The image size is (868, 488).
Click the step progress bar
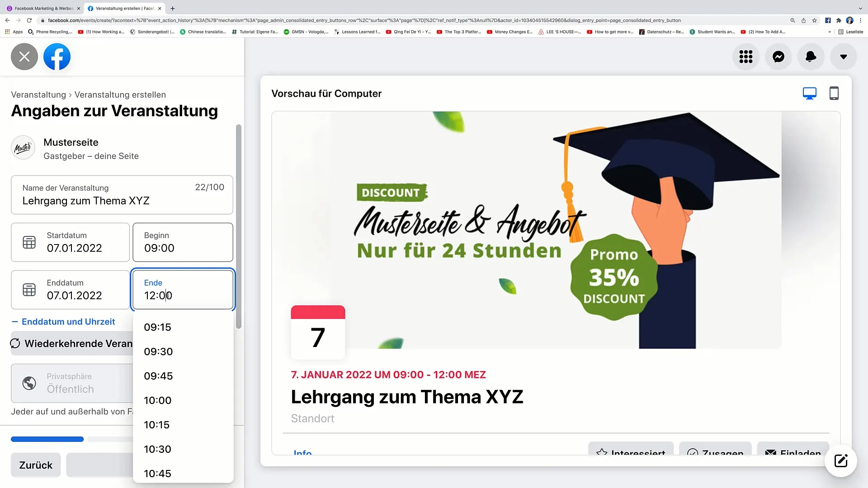pos(72,439)
